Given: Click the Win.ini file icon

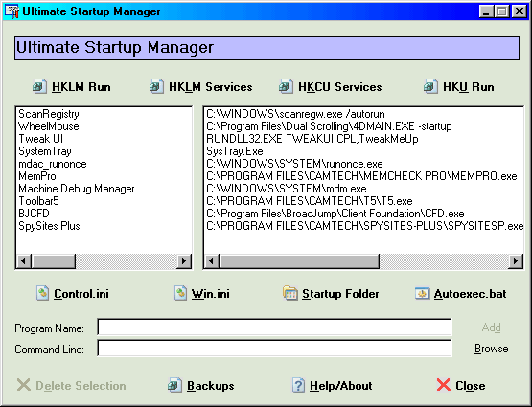Looking at the screenshot, I should pos(180,293).
